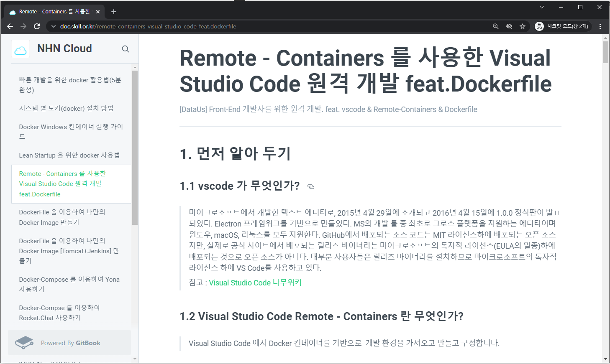Click the browser back arrow
This screenshot has height=364, width=610.
(10, 26)
